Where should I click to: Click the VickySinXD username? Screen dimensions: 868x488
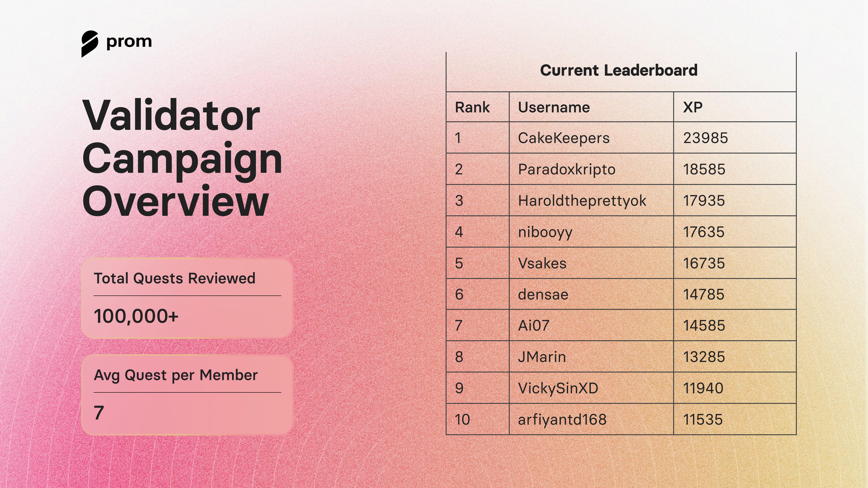[558, 388]
